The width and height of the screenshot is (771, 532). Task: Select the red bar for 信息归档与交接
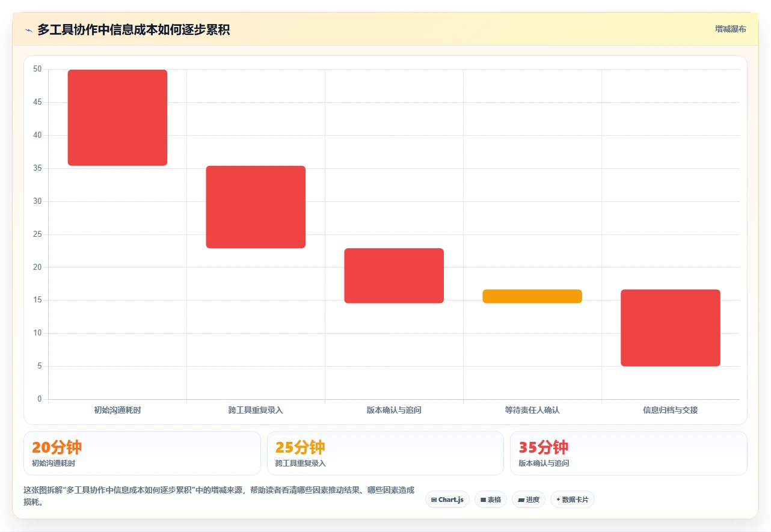(671, 328)
